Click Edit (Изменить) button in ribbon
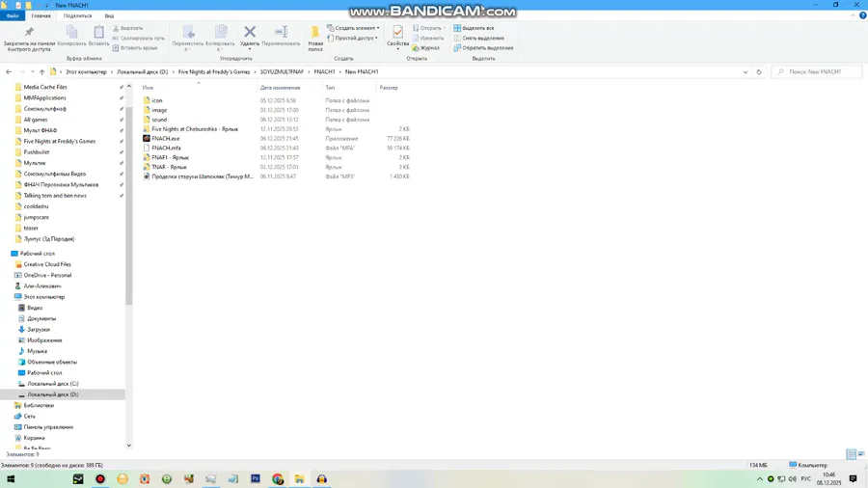Image resolution: width=868 pixels, height=488 pixels. click(428, 38)
